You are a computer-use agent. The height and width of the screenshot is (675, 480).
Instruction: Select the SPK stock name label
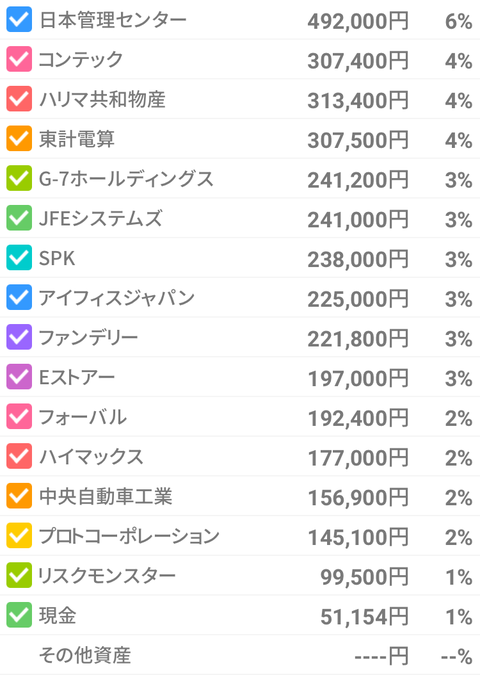point(57,258)
